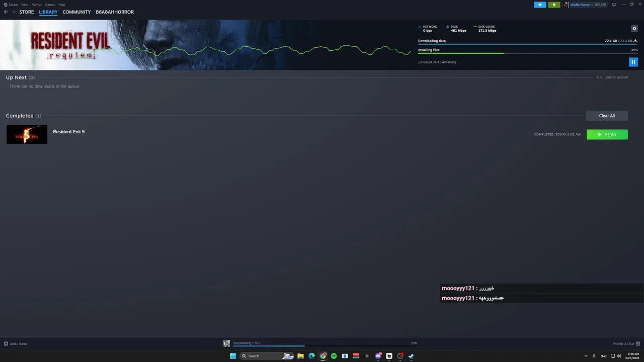
Task: Click the PEAK 481 Mbps stat
Action: click(456, 29)
